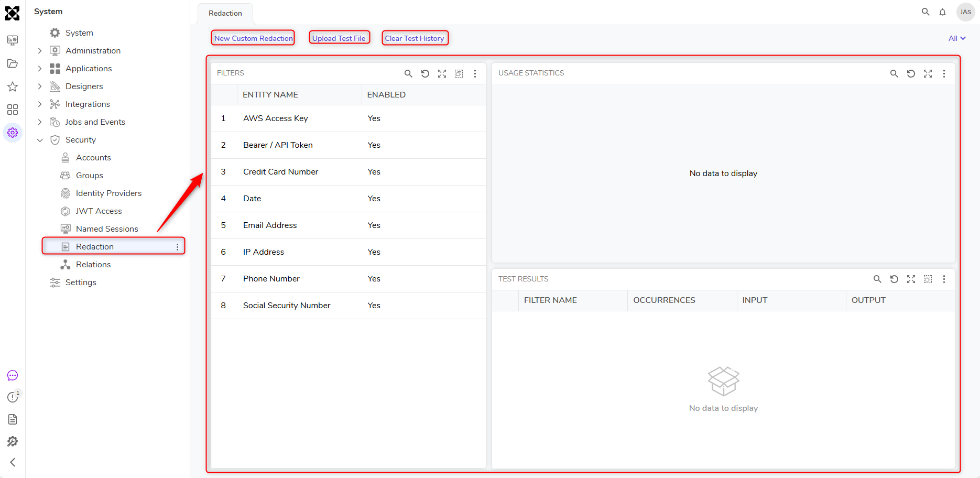Select the System gear icon in the left rail
This screenshot has height=478, width=980.
click(13, 133)
